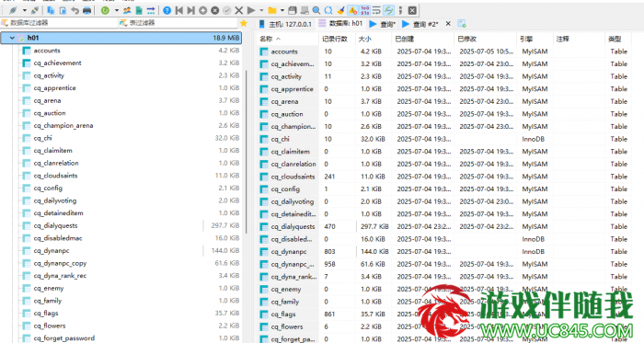Open the dropdown arrow beside the run button

(260, 10)
